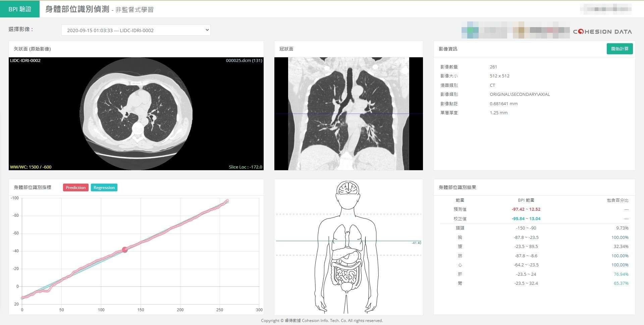Click the body diagram brain illustration
This screenshot has height=325, width=644.
pos(348,188)
